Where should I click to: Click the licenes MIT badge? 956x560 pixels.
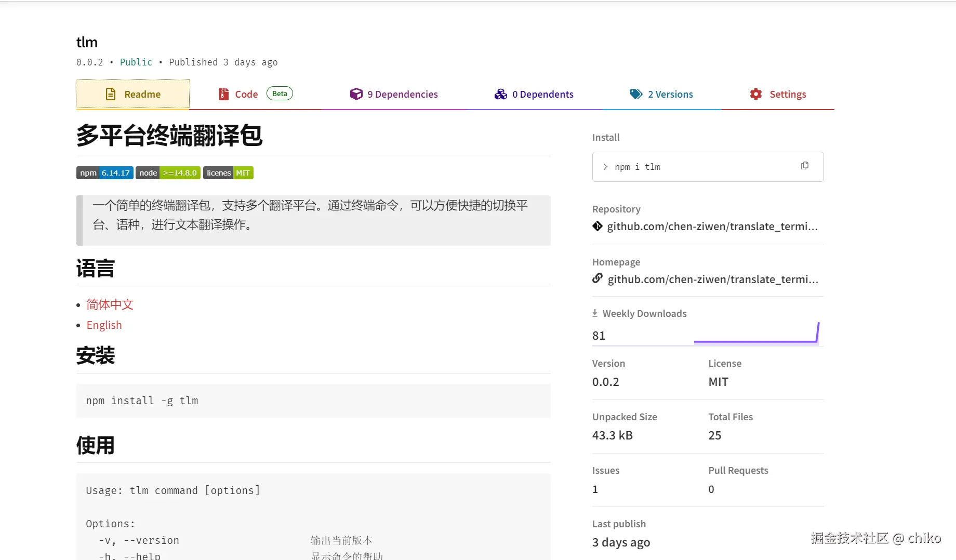pos(228,173)
